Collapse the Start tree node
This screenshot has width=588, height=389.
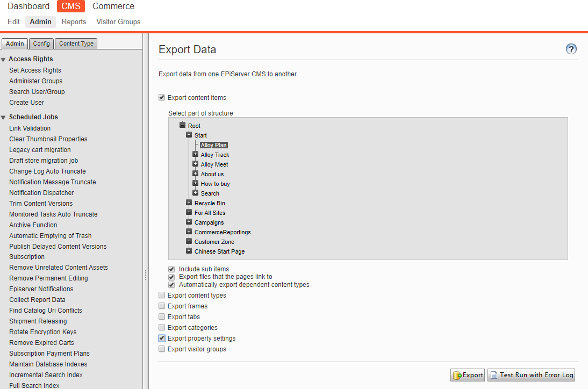(189, 135)
